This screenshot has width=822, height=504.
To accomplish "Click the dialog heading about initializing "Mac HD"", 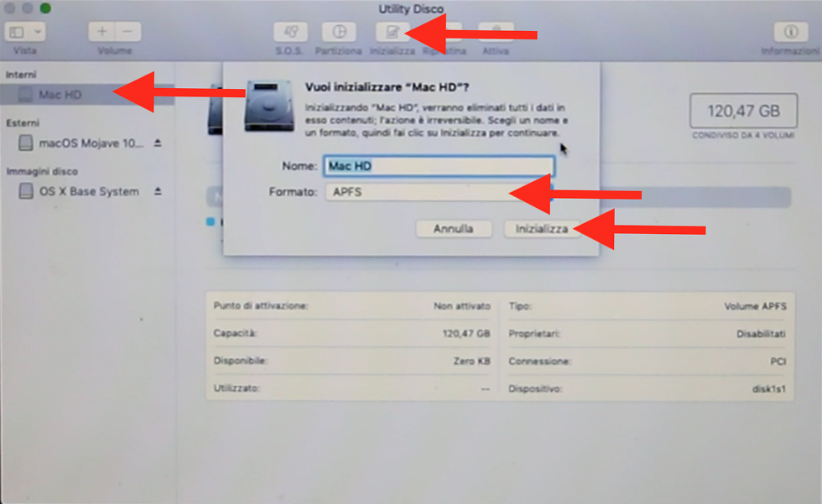I will (387, 87).
